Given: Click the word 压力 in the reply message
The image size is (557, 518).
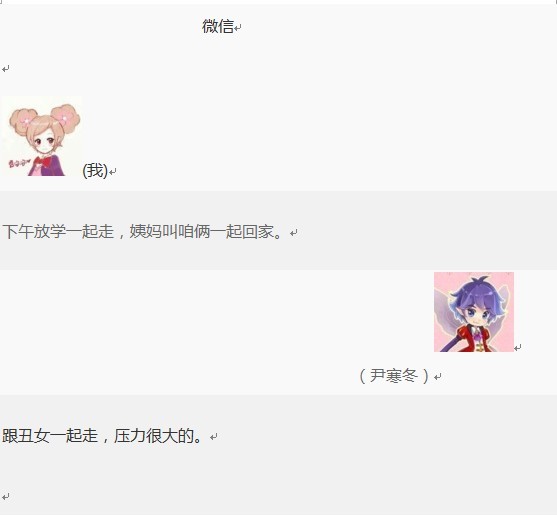Looking at the screenshot, I should tap(130, 436).
